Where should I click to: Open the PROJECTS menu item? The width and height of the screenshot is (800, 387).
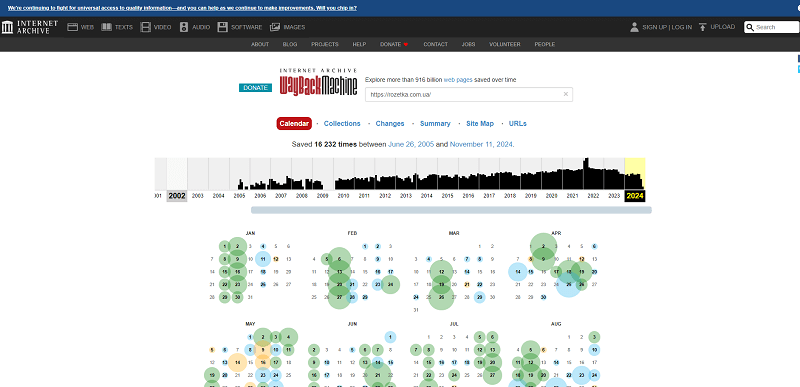pyautogui.click(x=325, y=44)
